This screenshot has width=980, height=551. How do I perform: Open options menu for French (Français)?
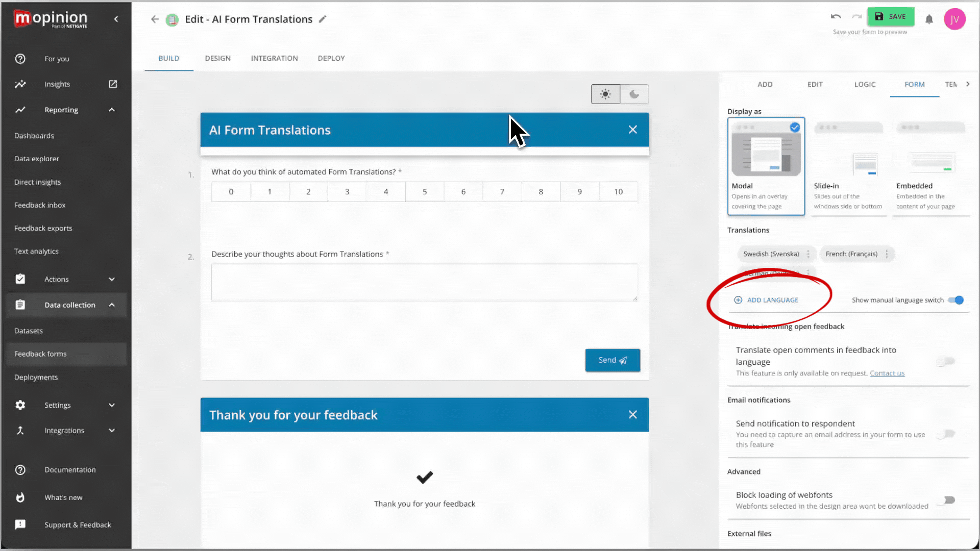click(887, 254)
